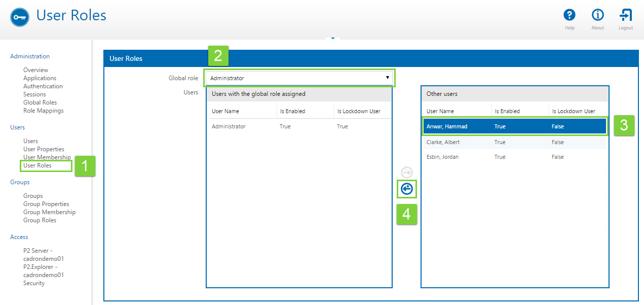
Task: Open the About info icon
Action: click(597, 15)
